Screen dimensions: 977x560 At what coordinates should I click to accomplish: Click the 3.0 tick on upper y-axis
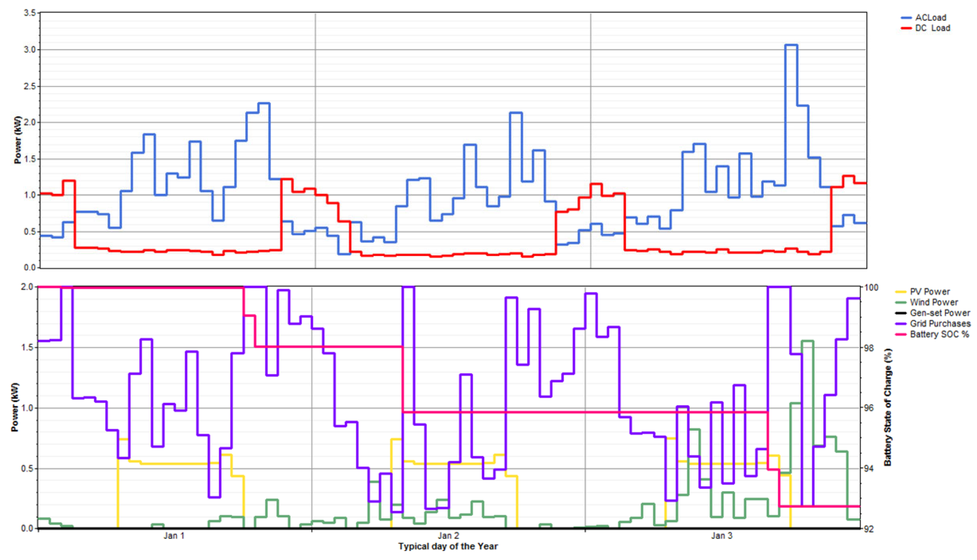(x=29, y=50)
